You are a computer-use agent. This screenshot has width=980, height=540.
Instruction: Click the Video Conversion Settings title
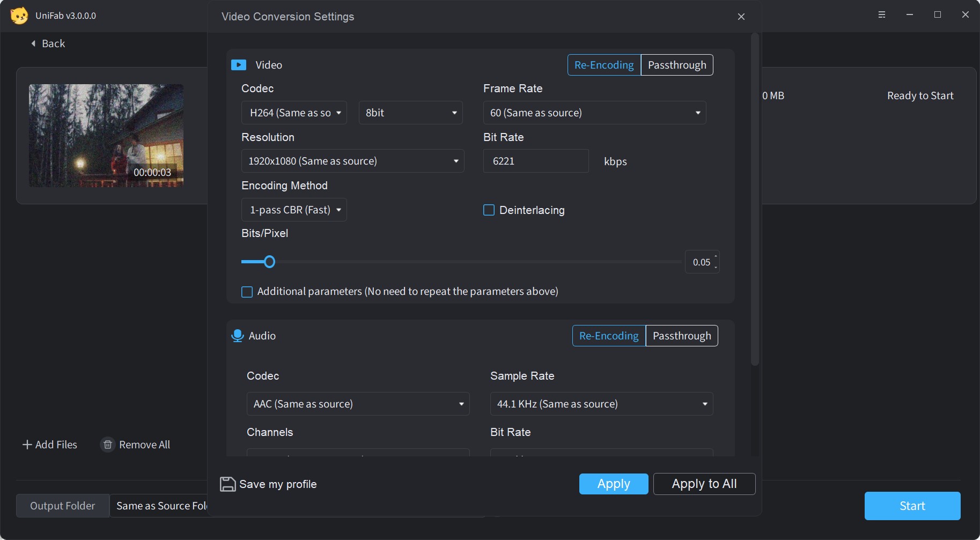coord(288,17)
